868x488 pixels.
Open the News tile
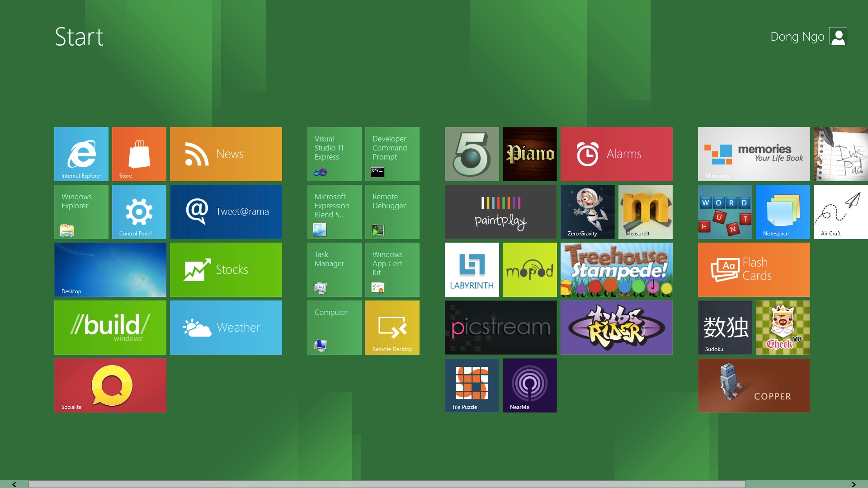click(226, 154)
